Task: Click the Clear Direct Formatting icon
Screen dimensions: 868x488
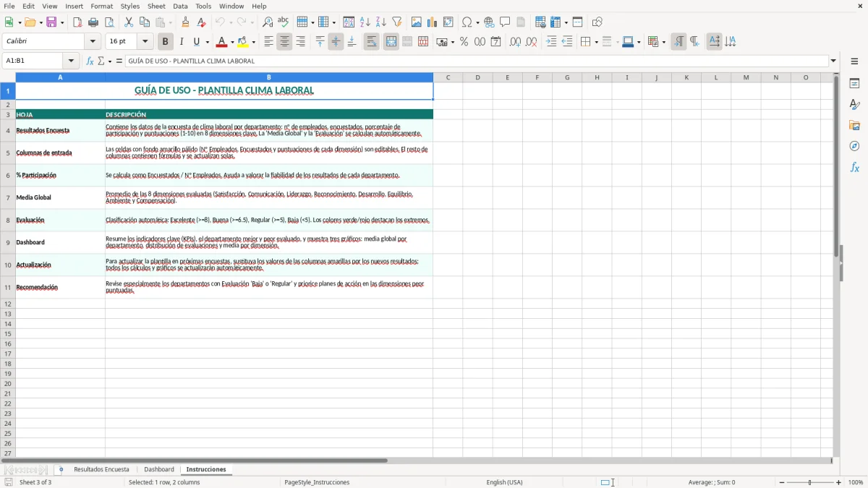Action: (202, 22)
